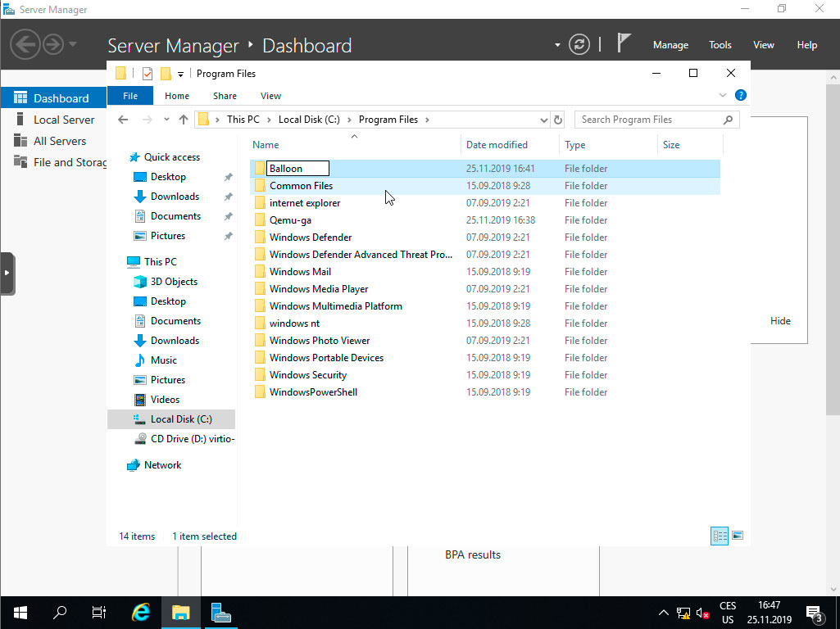Image resolution: width=840 pixels, height=629 pixels.
Task: Open the Windows Defender folder
Action: tap(310, 237)
